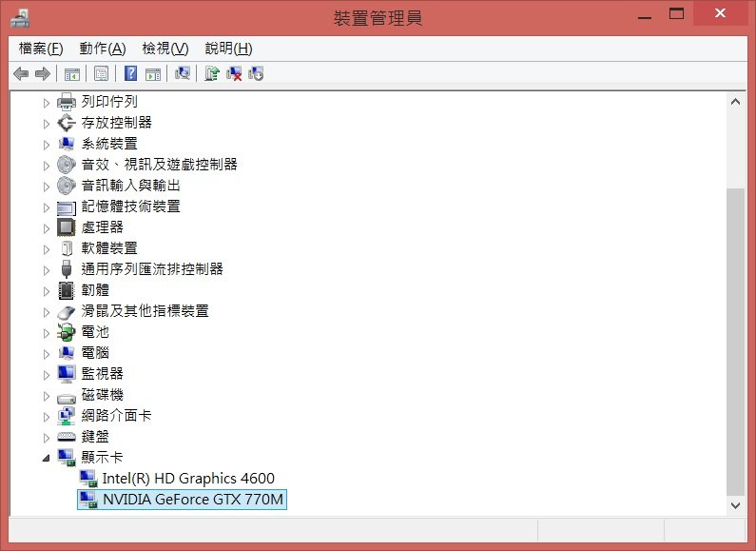Open the 檔案(F) menu
Image resolution: width=756 pixels, height=551 pixels.
click(x=41, y=49)
